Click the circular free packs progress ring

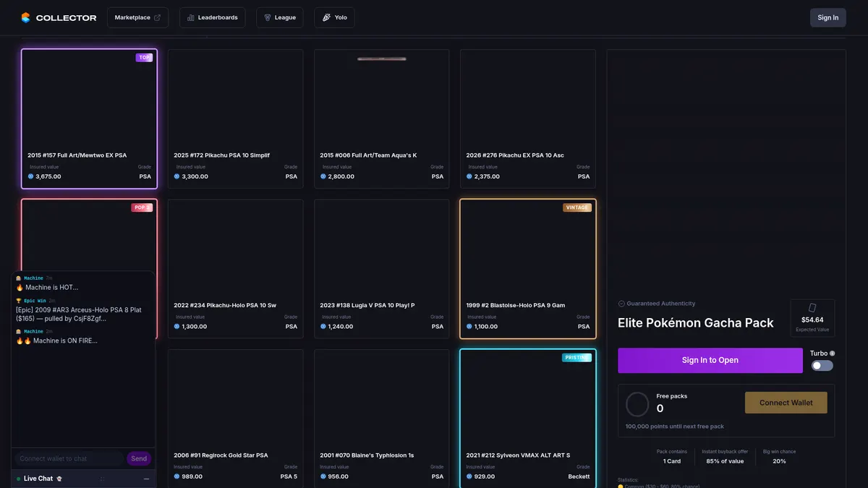click(637, 404)
